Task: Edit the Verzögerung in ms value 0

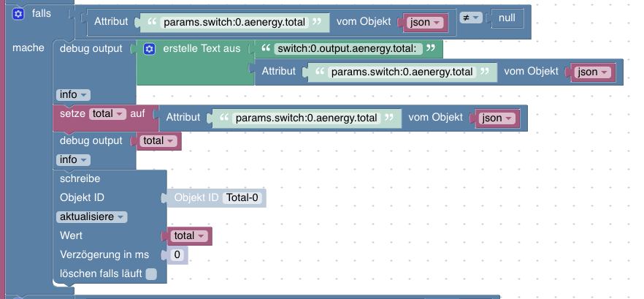Action: [x=177, y=255]
